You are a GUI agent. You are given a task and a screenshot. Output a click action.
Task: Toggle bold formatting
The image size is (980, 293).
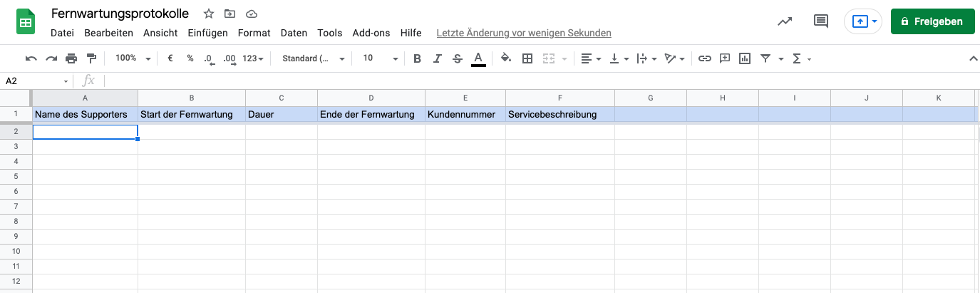point(418,58)
